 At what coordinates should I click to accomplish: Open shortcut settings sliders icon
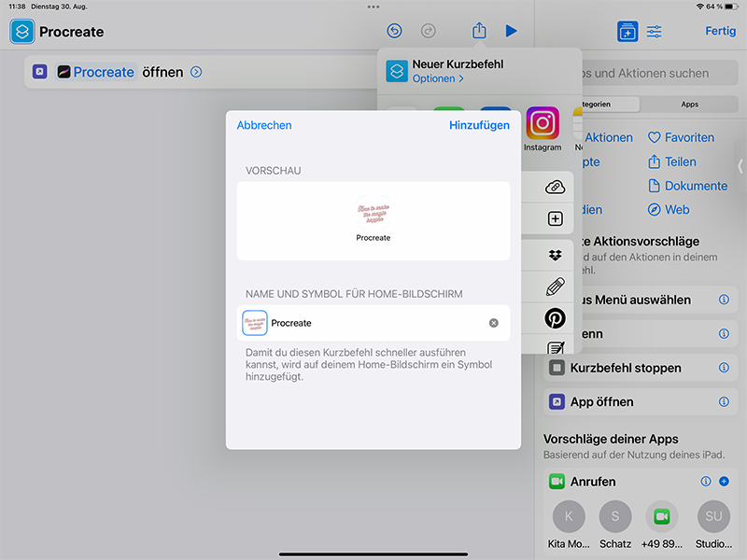654,32
